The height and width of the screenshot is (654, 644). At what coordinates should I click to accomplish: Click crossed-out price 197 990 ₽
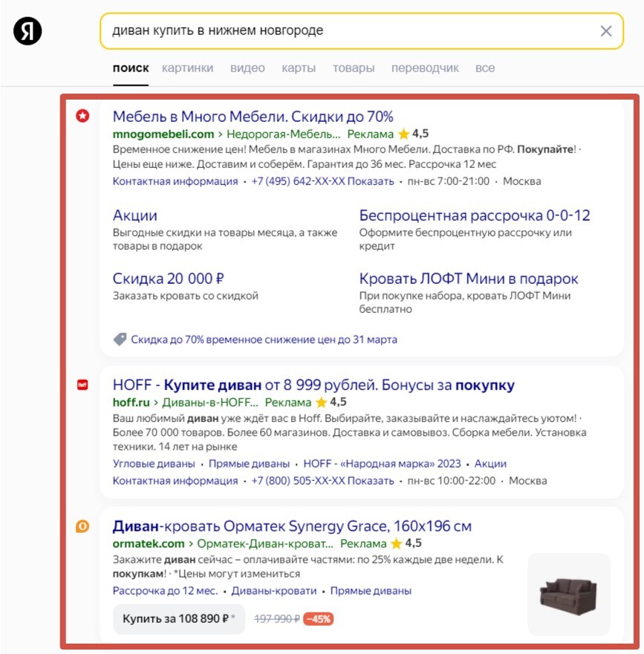(277, 619)
